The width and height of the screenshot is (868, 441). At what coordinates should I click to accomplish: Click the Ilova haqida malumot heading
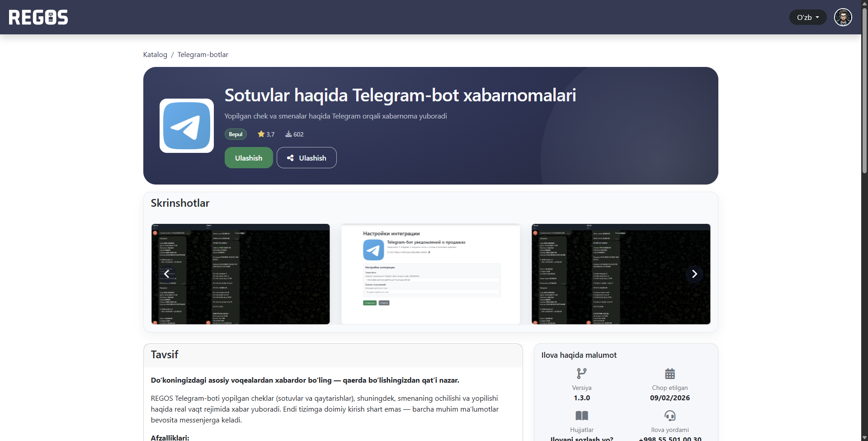click(x=579, y=355)
